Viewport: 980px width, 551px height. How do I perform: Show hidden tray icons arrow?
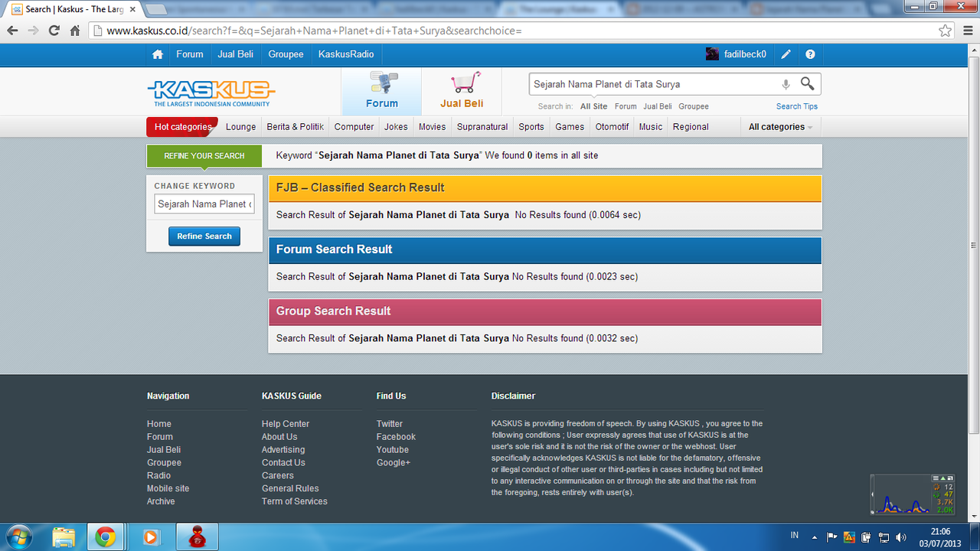814,537
